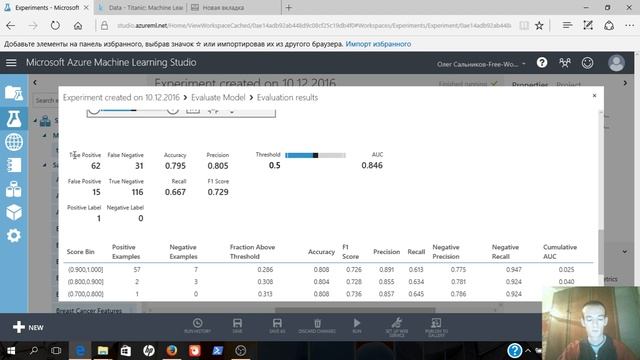This screenshot has height=360, width=640.
Task: Click the NEW plus button
Action: click(28, 327)
